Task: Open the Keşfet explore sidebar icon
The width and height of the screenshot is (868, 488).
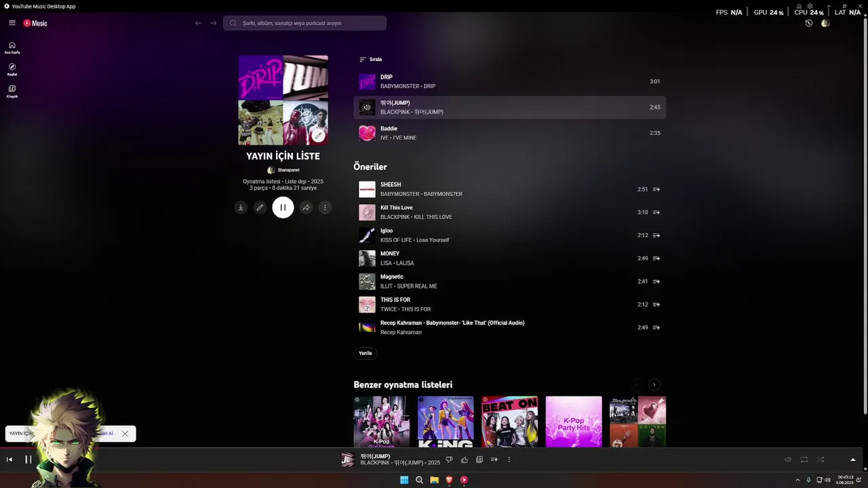Action: pos(12,69)
